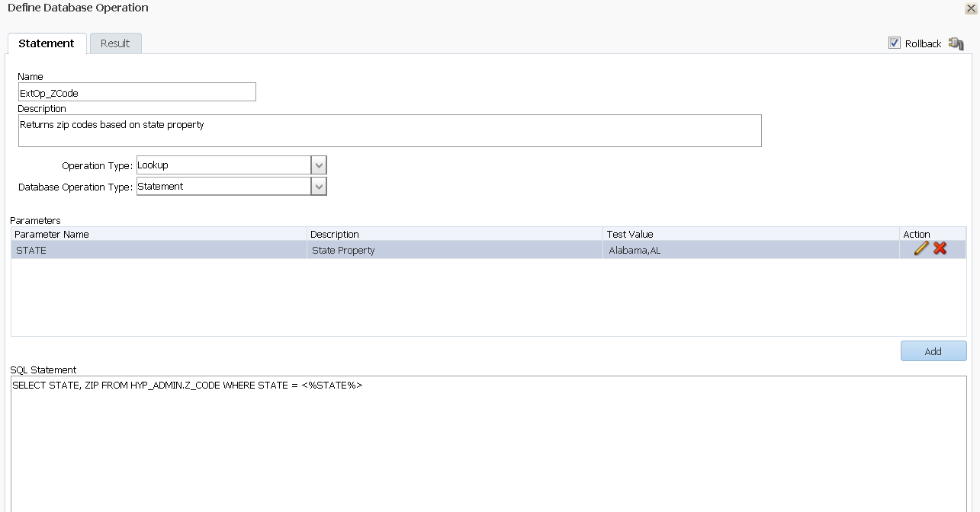Select the Statement tab

click(47, 43)
